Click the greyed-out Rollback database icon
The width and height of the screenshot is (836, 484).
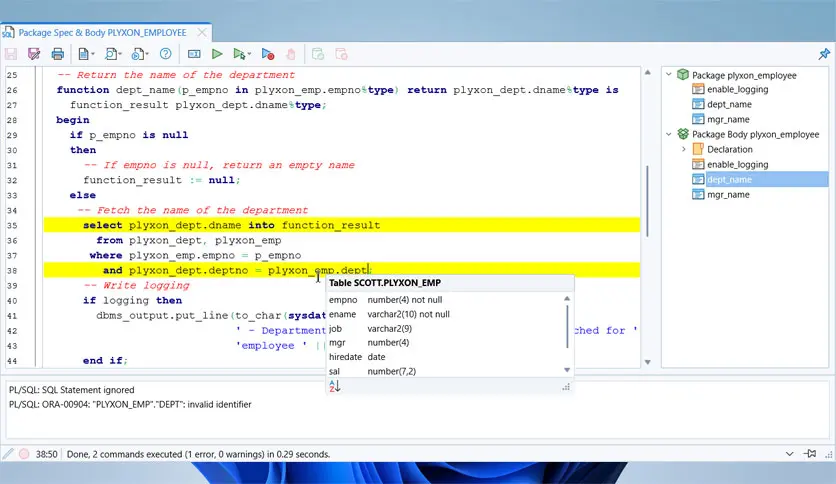click(x=341, y=54)
